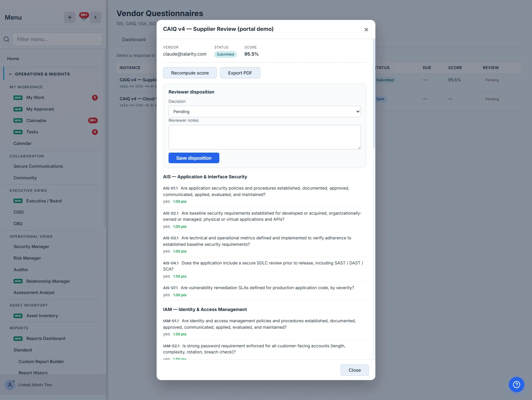The height and width of the screenshot is (400, 532).
Task: Collapse the sidebar with the chevron arrow
Action: tap(96, 17)
